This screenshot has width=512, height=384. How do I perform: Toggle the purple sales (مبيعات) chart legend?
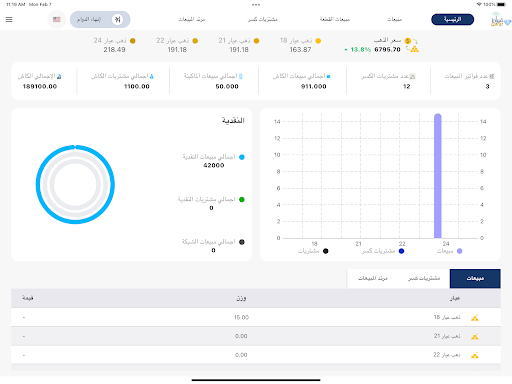point(449,251)
